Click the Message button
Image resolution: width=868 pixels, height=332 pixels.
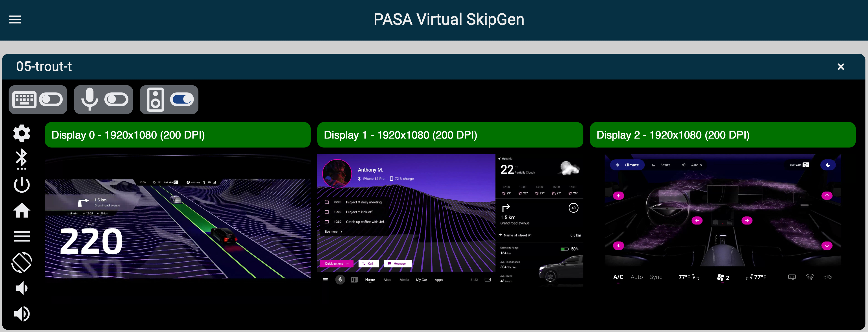[x=397, y=263]
